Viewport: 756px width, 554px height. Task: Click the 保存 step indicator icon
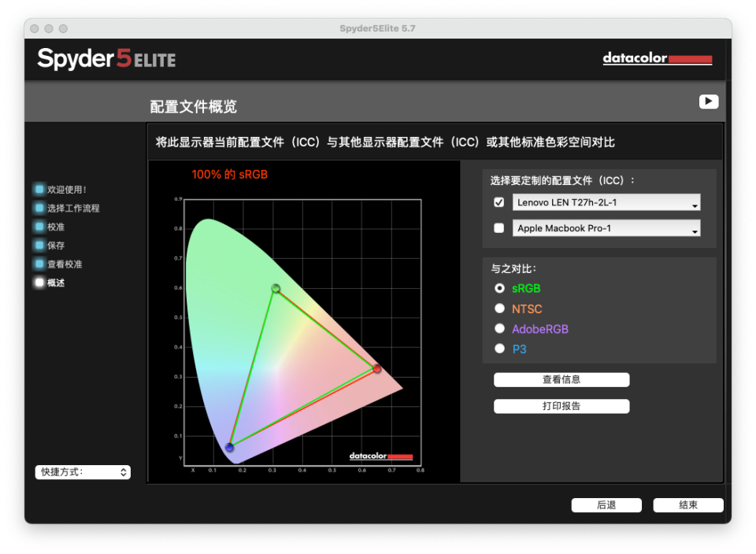(39, 245)
